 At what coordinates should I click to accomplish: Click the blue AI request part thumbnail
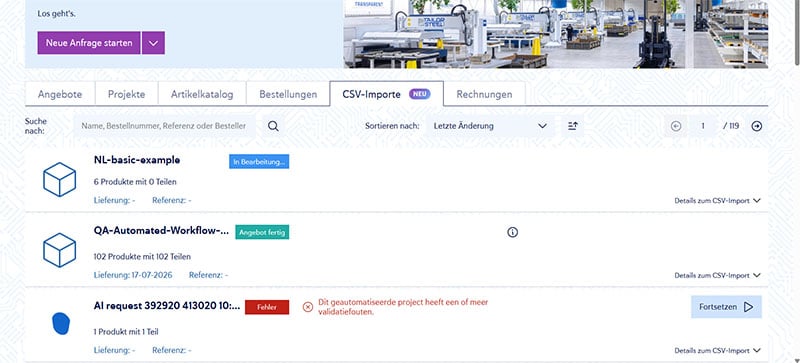[61, 324]
